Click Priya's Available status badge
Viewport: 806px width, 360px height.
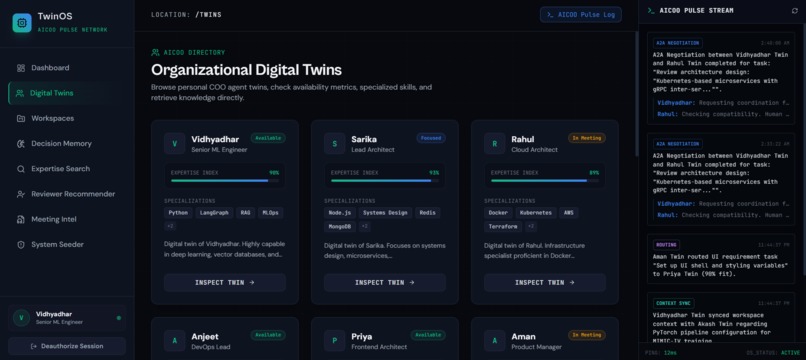click(x=428, y=335)
